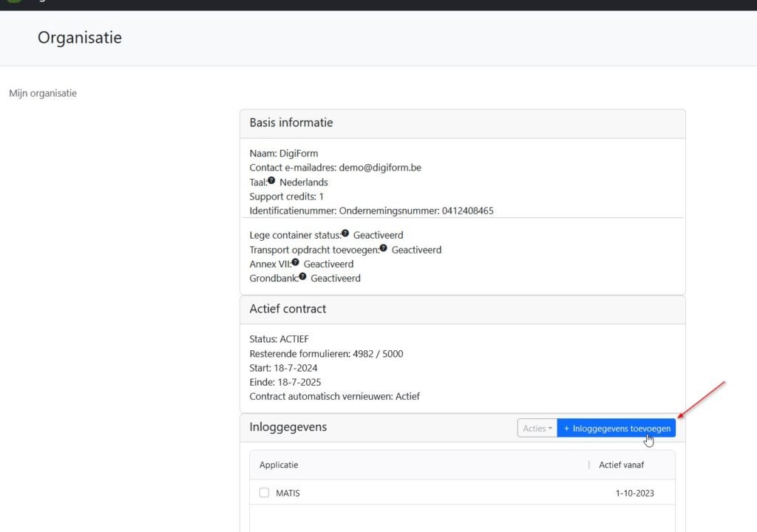Open help icon for Transport opdracht toevoegen
This screenshot has width=757, height=532.
[x=384, y=248]
